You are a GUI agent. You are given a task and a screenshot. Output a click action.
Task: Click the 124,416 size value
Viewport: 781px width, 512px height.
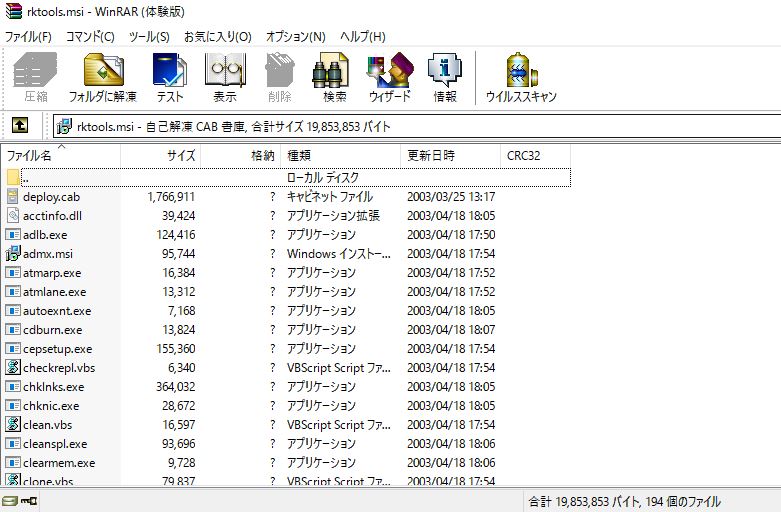point(176,235)
